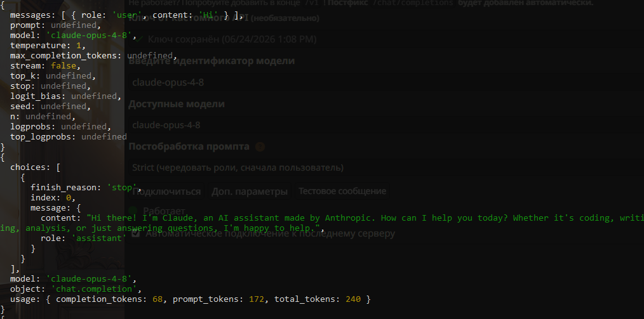This screenshot has width=644, height=319.
Task: Click prompt_tokens value 172
Action: pos(257,299)
